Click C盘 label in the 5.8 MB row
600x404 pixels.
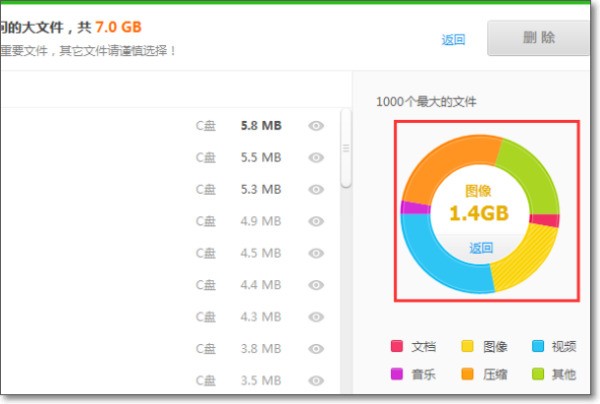coord(206,125)
